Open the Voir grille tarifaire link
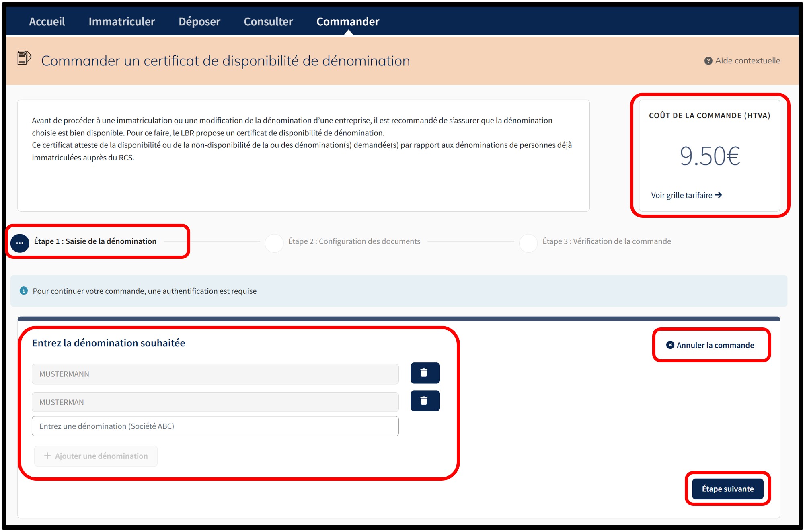The height and width of the screenshot is (532, 805). (682, 195)
